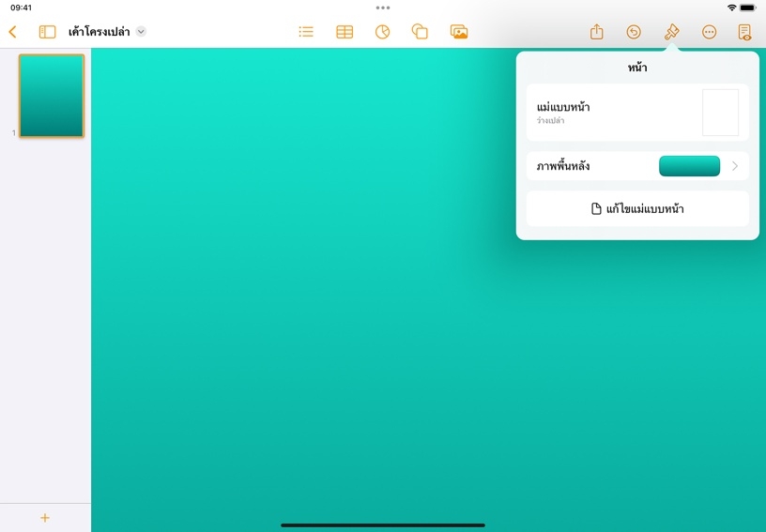This screenshot has width=766, height=532.
Task: Toggle the page thumbnails sidebar
Action: 47,32
